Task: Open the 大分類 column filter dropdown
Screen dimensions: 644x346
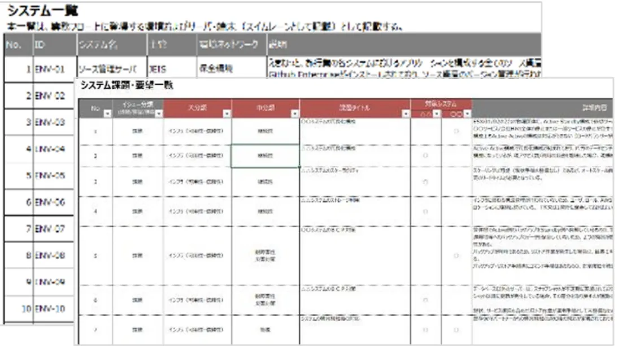Action: tap(227, 114)
